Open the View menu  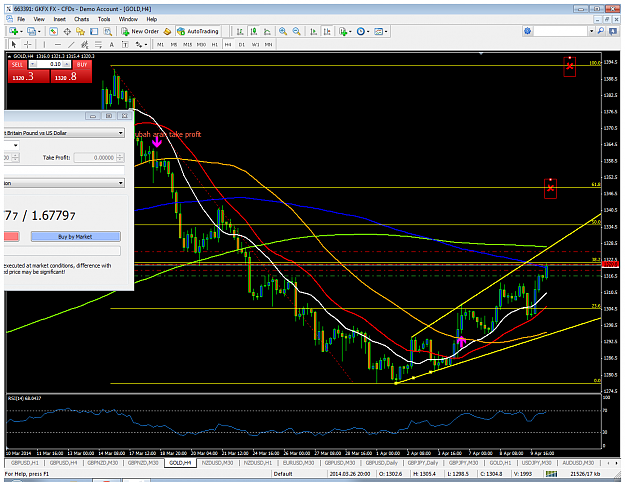[39, 19]
